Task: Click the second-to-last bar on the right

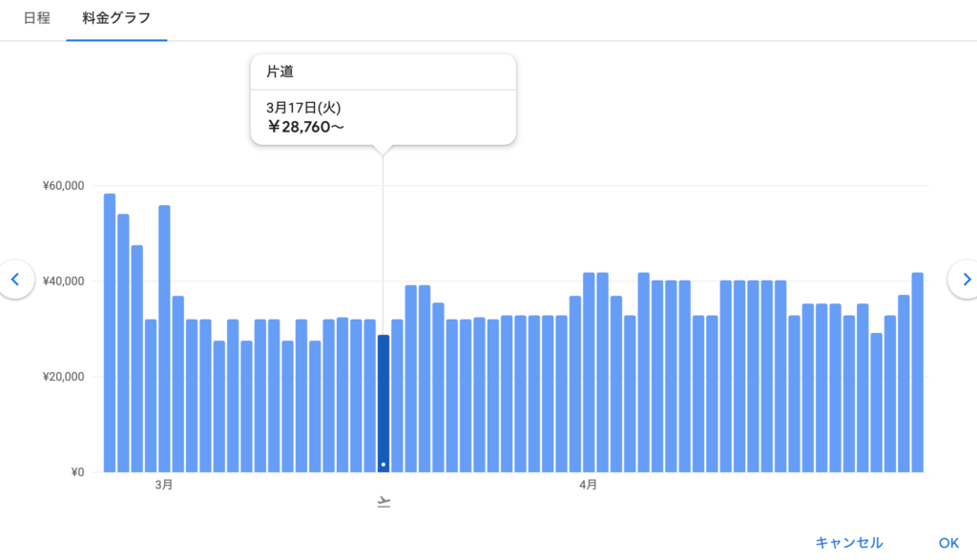Action: [x=904, y=384]
